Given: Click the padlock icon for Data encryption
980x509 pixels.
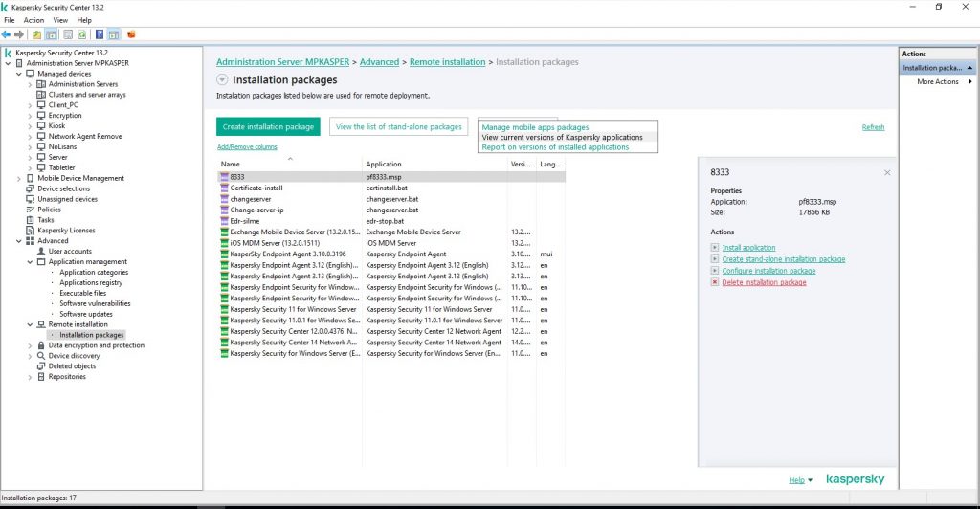Looking at the screenshot, I should point(41,345).
